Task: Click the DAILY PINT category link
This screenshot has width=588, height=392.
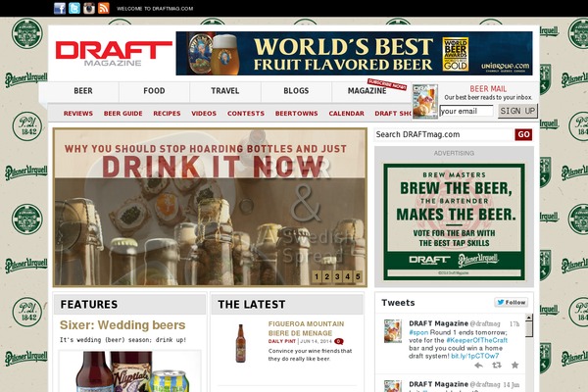Action: 282,341
